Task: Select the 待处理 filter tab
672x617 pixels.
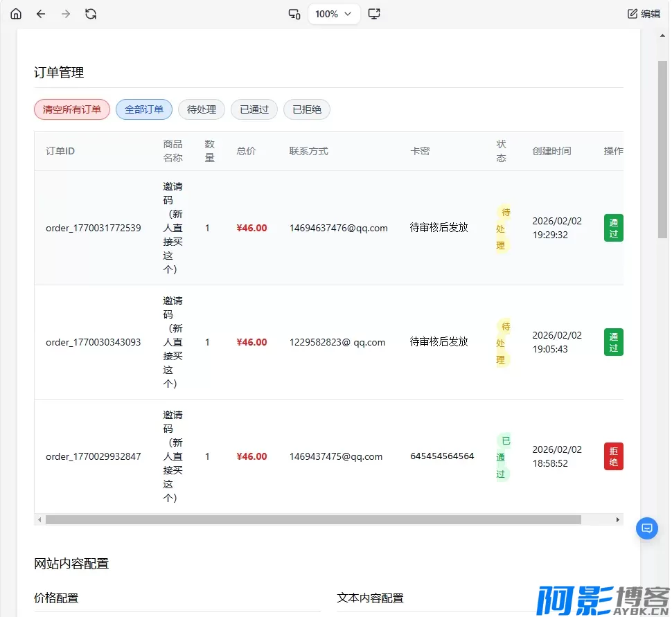Action: click(202, 109)
